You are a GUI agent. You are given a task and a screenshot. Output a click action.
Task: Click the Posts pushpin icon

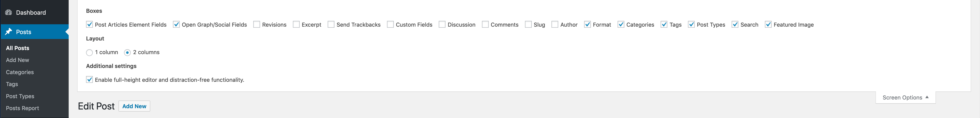8,32
